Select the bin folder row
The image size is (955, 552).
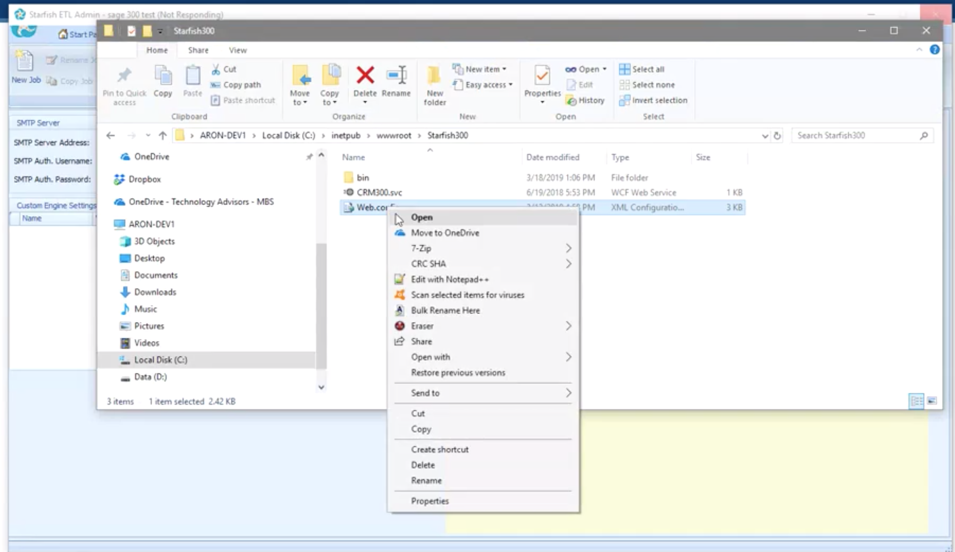542,178
